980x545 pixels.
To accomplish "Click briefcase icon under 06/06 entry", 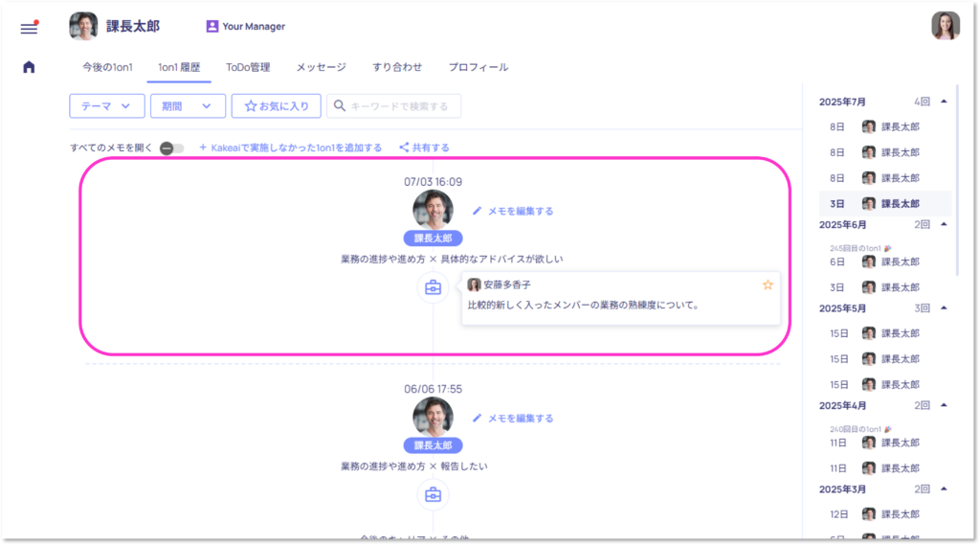I will (434, 495).
